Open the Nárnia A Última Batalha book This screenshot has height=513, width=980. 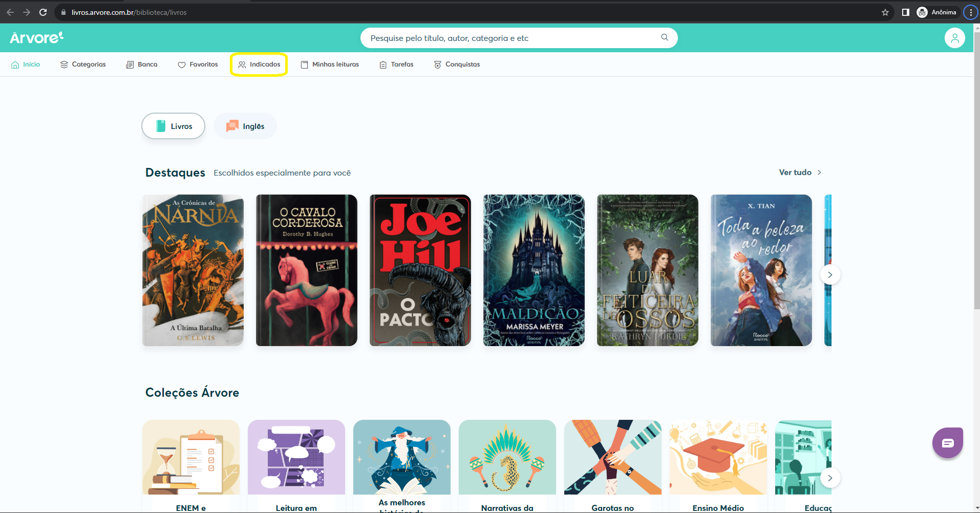pyautogui.click(x=193, y=270)
